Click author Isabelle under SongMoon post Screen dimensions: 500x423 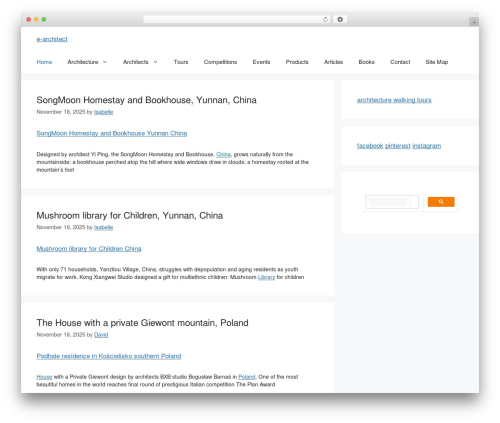tap(104, 112)
